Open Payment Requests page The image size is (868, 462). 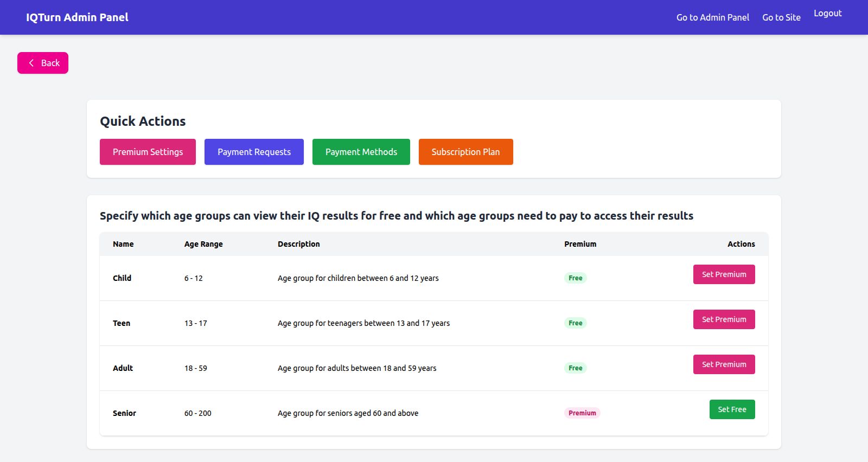click(254, 152)
